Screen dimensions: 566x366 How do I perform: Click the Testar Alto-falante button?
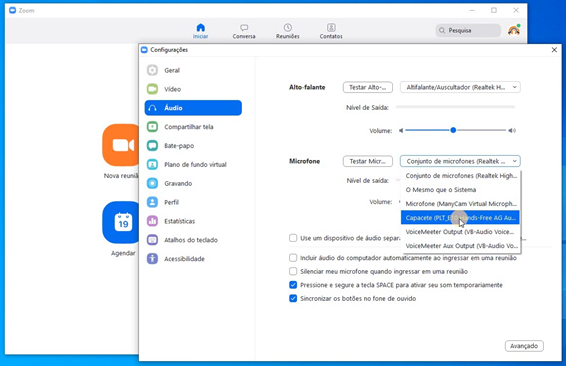[x=367, y=87]
